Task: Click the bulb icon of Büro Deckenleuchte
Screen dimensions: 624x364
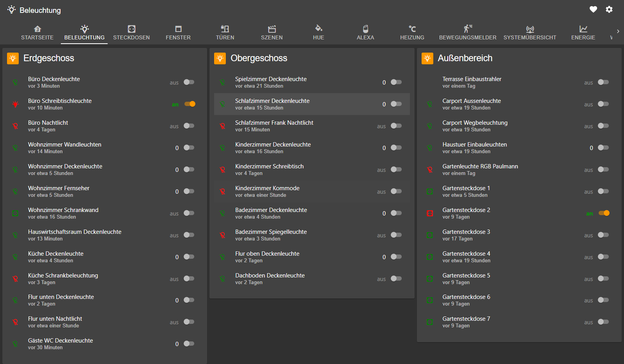Action: [x=15, y=82]
